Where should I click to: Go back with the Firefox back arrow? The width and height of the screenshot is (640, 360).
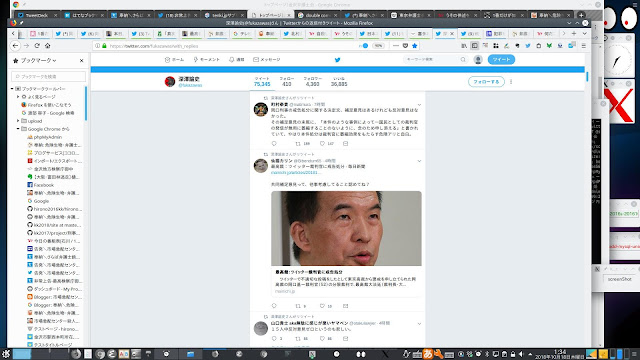coord(16,46)
